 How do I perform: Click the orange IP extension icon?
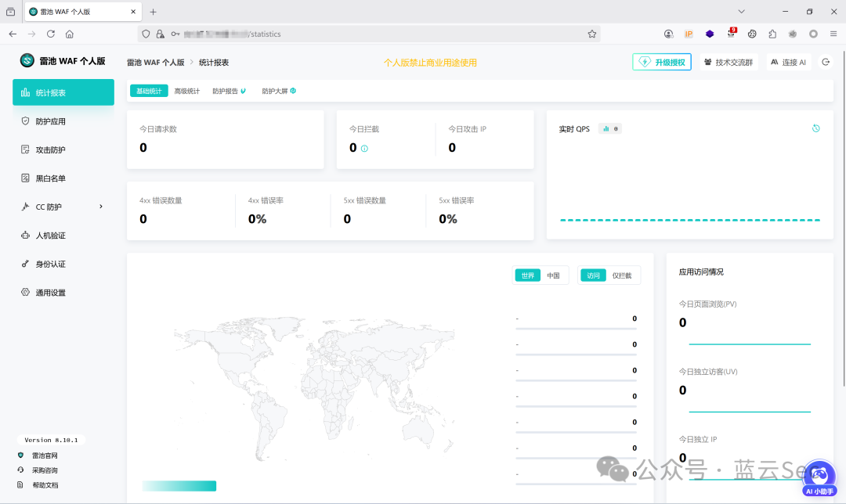pos(689,34)
